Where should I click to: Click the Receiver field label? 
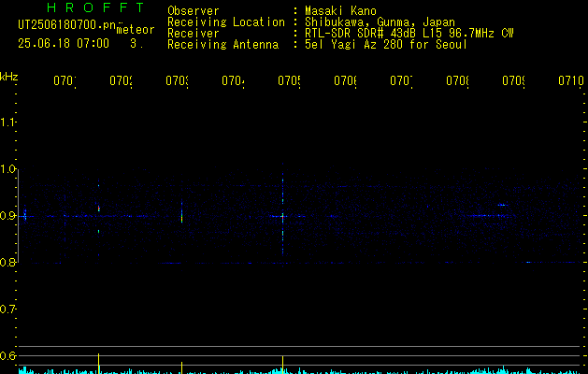pos(194,34)
